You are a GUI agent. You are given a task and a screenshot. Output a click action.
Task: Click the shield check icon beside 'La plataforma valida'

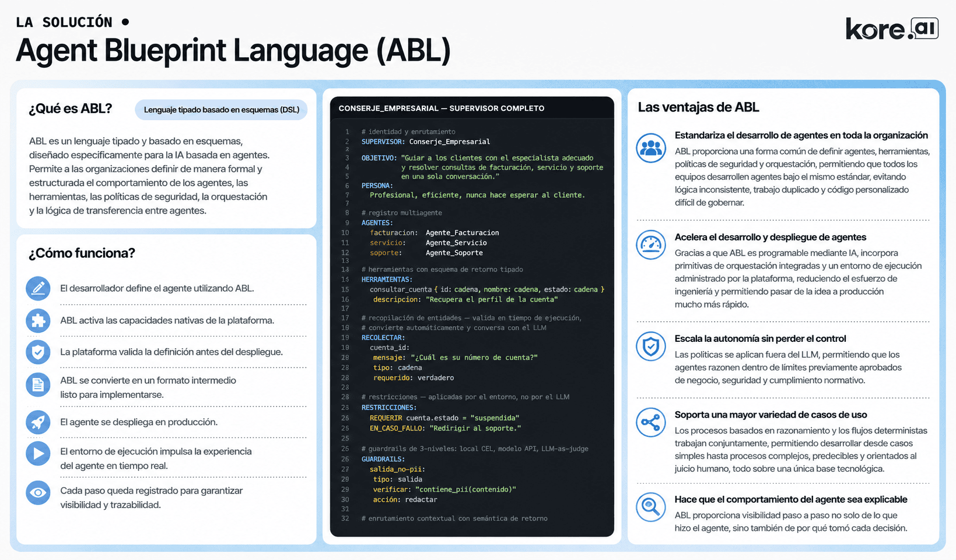[38, 352]
